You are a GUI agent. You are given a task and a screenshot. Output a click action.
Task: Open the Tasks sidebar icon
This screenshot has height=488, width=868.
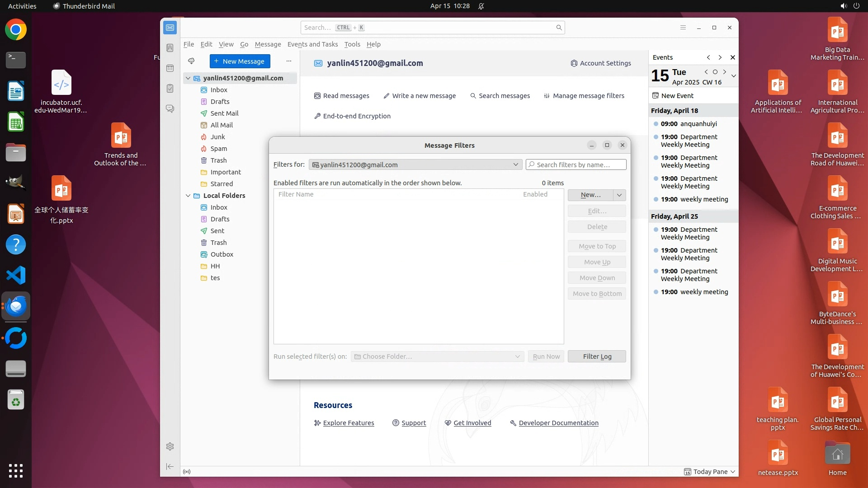coord(170,89)
